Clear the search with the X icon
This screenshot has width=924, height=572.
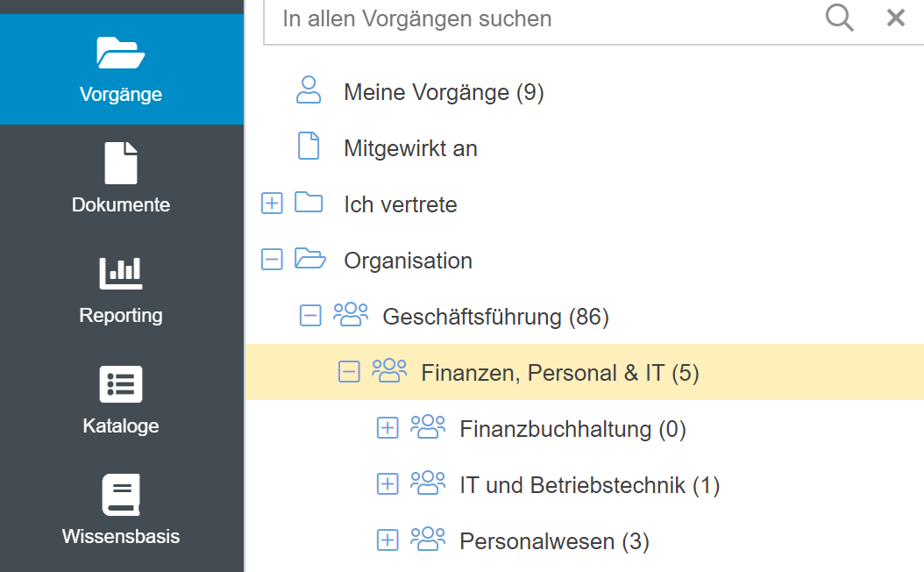pos(895,18)
